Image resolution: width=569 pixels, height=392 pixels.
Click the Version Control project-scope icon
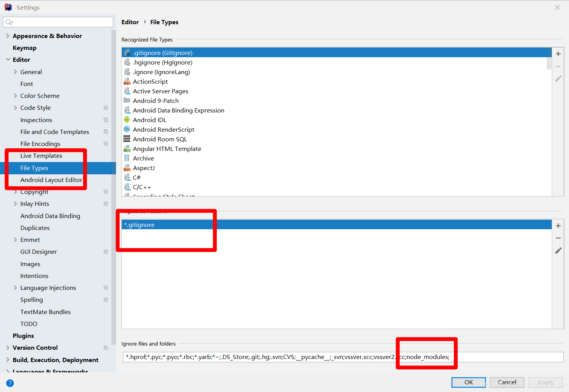pyautogui.click(x=106, y=347)
